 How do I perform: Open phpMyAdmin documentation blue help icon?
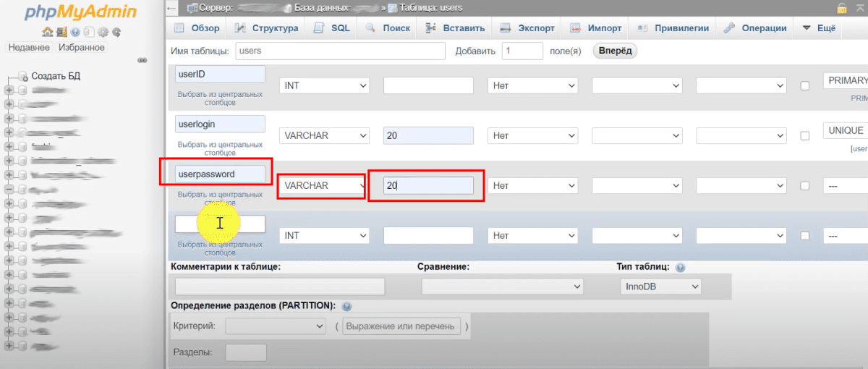click(x=75, y=33)
